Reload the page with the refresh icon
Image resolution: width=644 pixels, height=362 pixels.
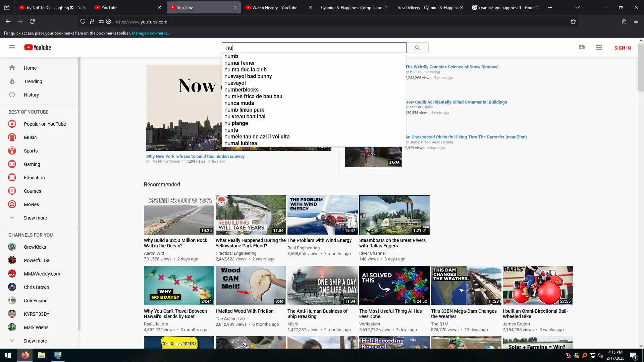pyautogui.click(x=32, y=22)
